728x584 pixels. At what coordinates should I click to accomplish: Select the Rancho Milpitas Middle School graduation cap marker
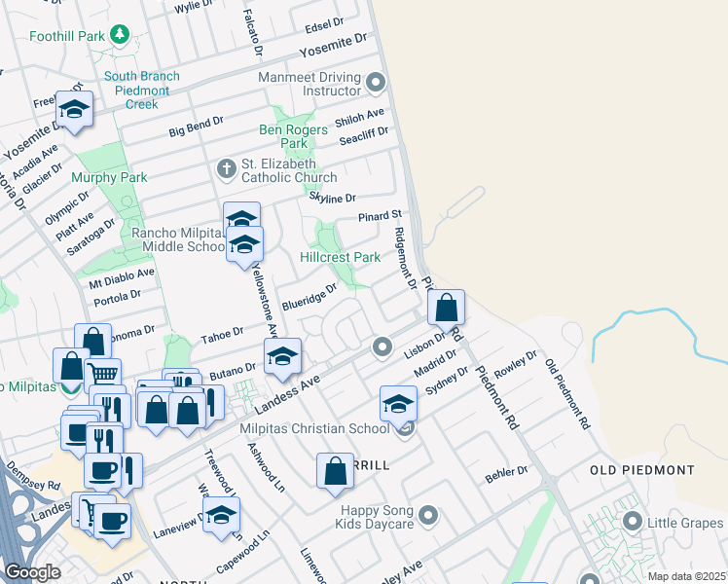tap(244, 246)
